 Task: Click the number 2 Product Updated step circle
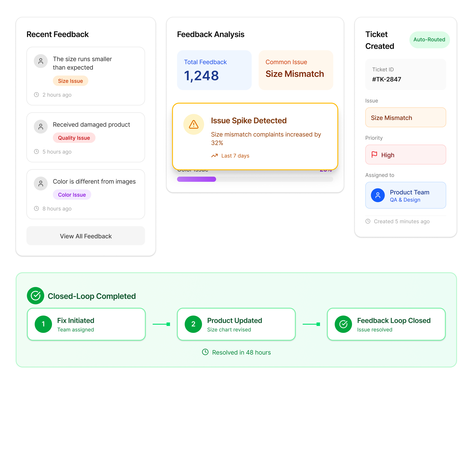point(193,324)
